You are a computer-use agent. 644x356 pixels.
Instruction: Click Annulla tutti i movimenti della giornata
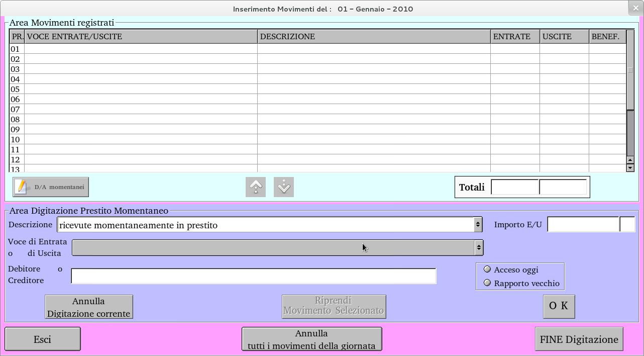pyautogui.click(x=311, y=339)
